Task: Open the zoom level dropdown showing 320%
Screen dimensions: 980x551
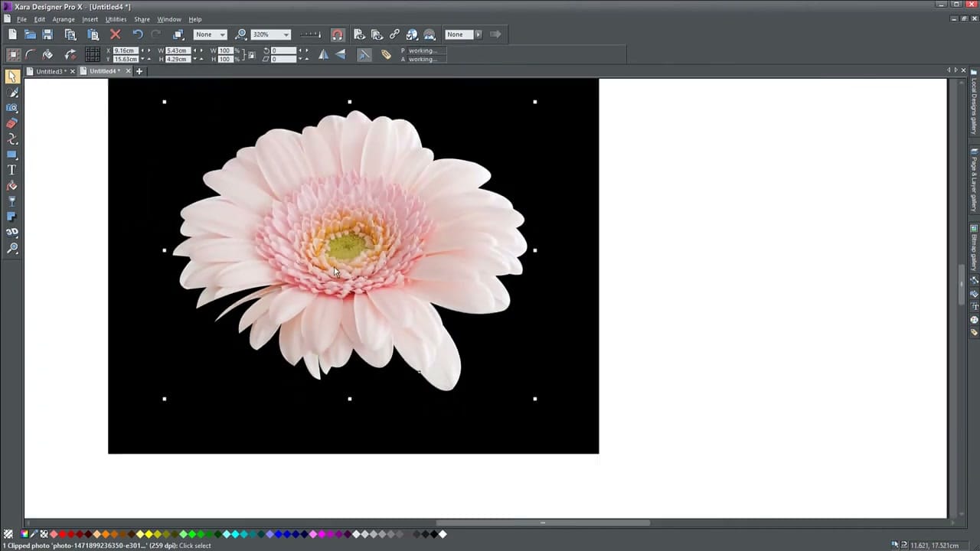Action: (x=285, y=34)
